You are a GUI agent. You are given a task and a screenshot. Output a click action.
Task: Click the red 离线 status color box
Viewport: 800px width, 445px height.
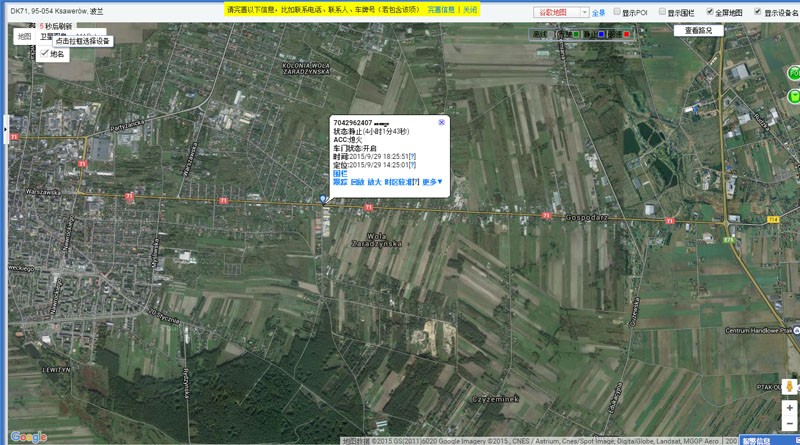(626, 34)
